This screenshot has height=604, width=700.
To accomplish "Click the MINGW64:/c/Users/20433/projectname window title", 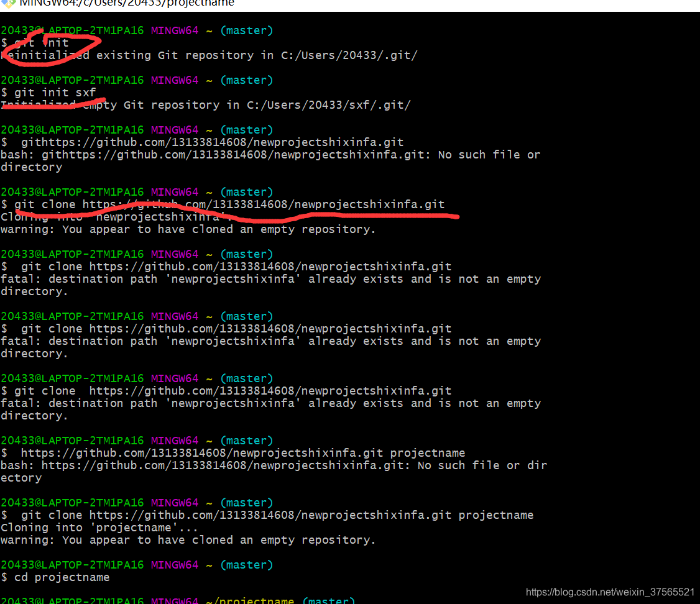I will tap(127, 4).
